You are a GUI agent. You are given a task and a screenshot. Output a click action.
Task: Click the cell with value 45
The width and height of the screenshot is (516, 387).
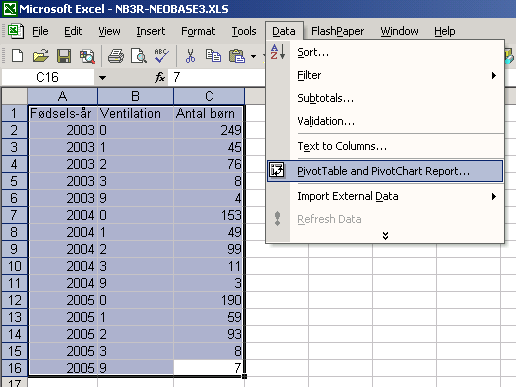(209, 147)
